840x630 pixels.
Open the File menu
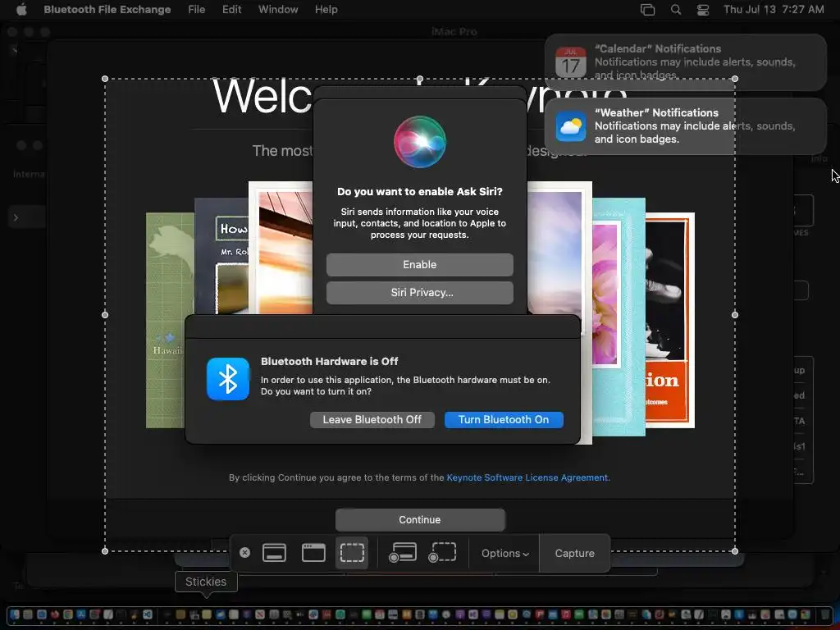(x=197, y=9)
